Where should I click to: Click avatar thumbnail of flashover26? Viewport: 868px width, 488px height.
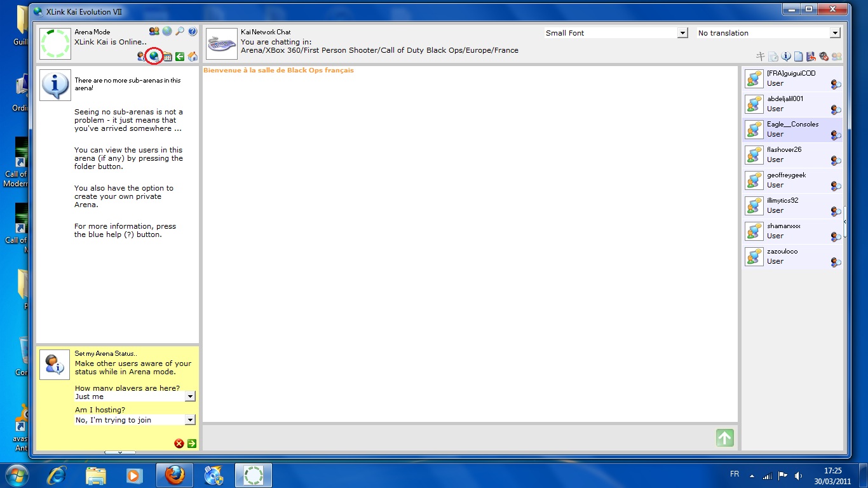[x=754, y=155]
